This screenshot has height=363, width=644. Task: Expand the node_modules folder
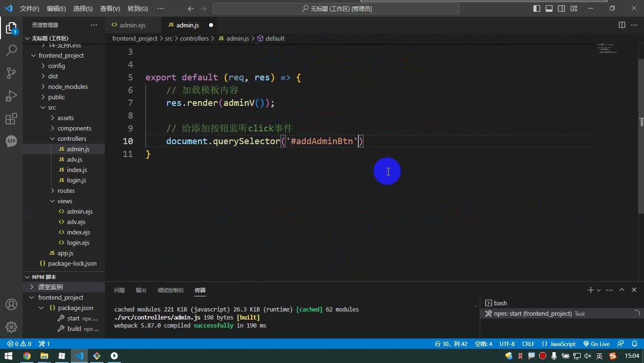click(x=68, y=86)
